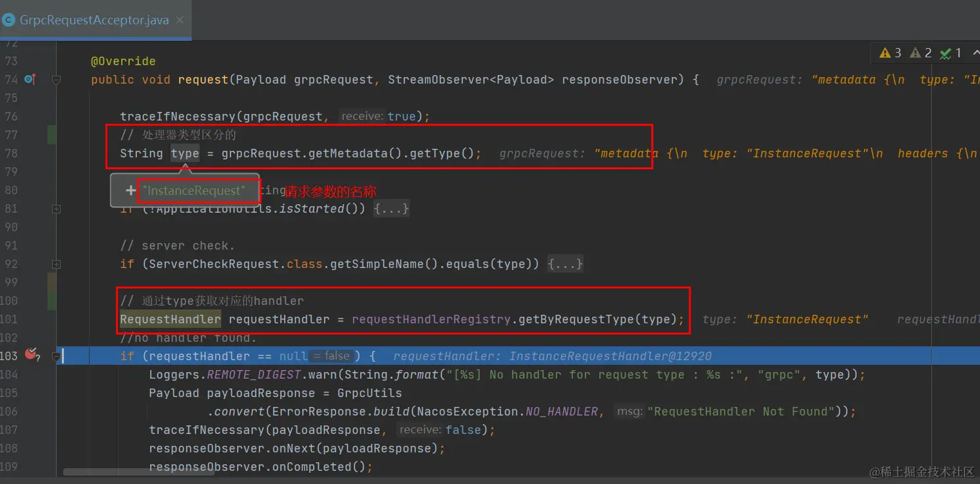Viewport: 980px width, 484px height.
Task: Expand the {...} placeholder after equals(type)
Action: tap(566, 264)
